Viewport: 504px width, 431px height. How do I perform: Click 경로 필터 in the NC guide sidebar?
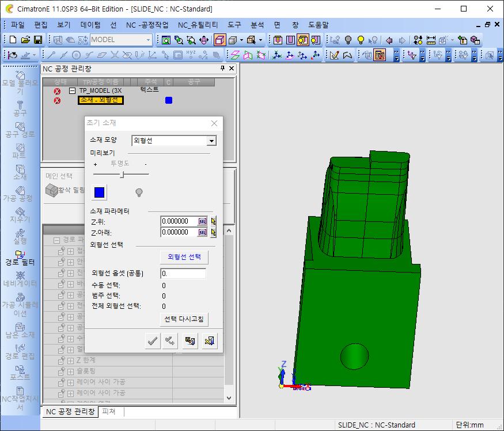click(x=20, y=258)
